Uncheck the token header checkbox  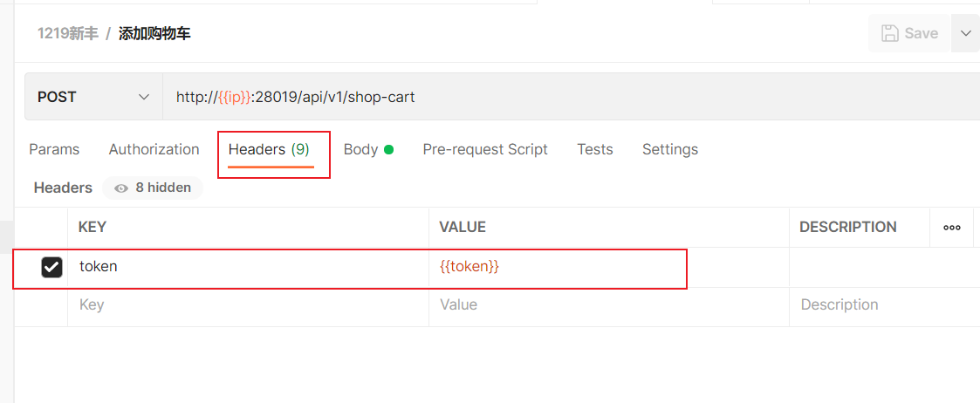click(x=52, y=268)
